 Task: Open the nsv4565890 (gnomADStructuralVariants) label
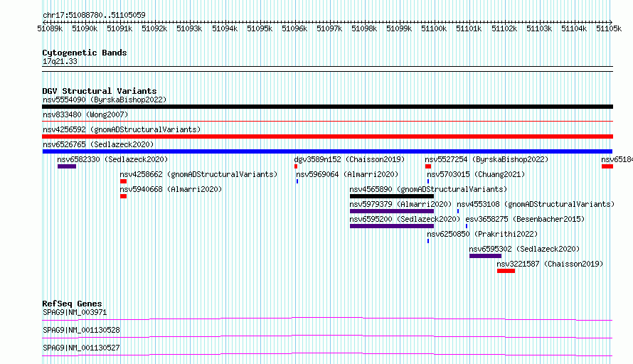pos(428,189)
